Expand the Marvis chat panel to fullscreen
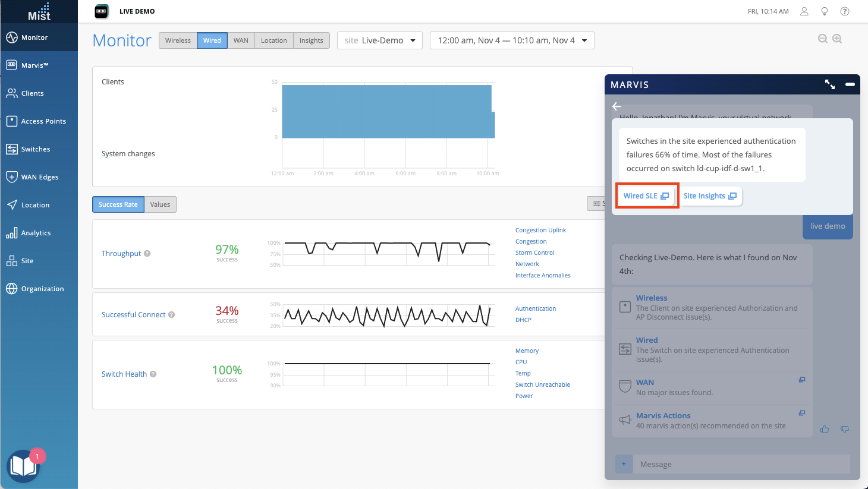The image size is (868, 489). point(830,84)
